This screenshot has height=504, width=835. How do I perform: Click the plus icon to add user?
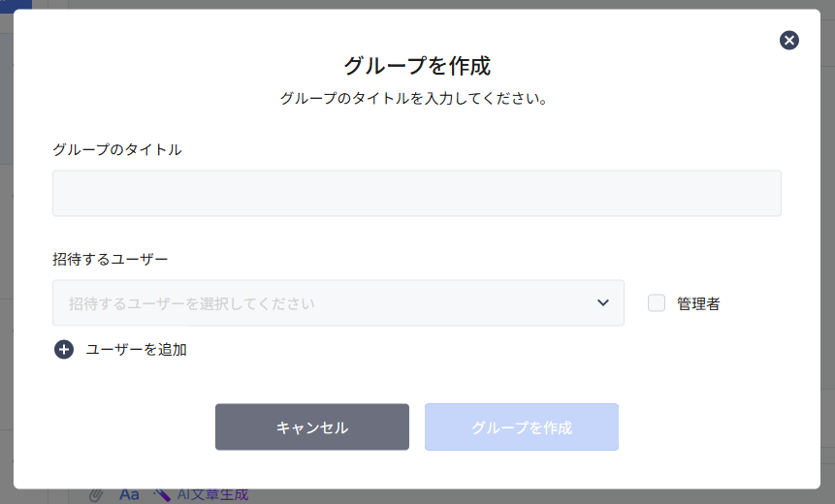tap(64, 350)
